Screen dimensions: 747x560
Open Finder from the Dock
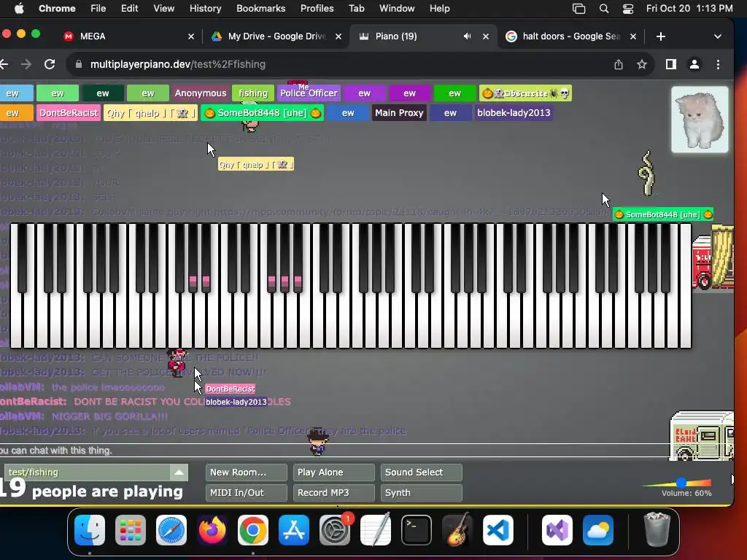pyautogui.click(x=90, y=529)
